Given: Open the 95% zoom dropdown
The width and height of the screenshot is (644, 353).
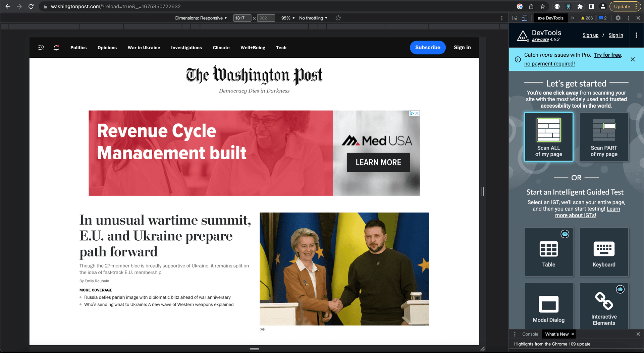Looking at the screenshot, I should click(287, 18).
